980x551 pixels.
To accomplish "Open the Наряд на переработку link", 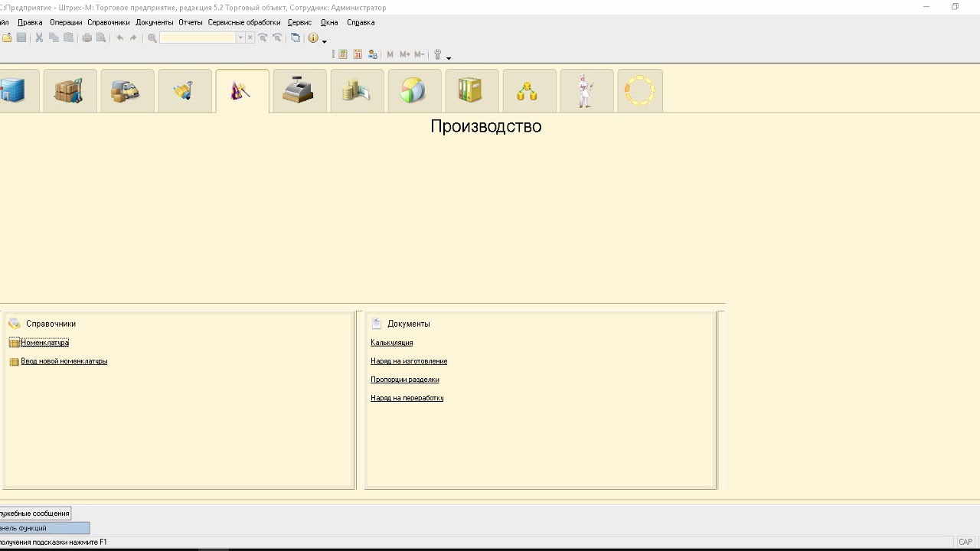I will coord(407,398).
